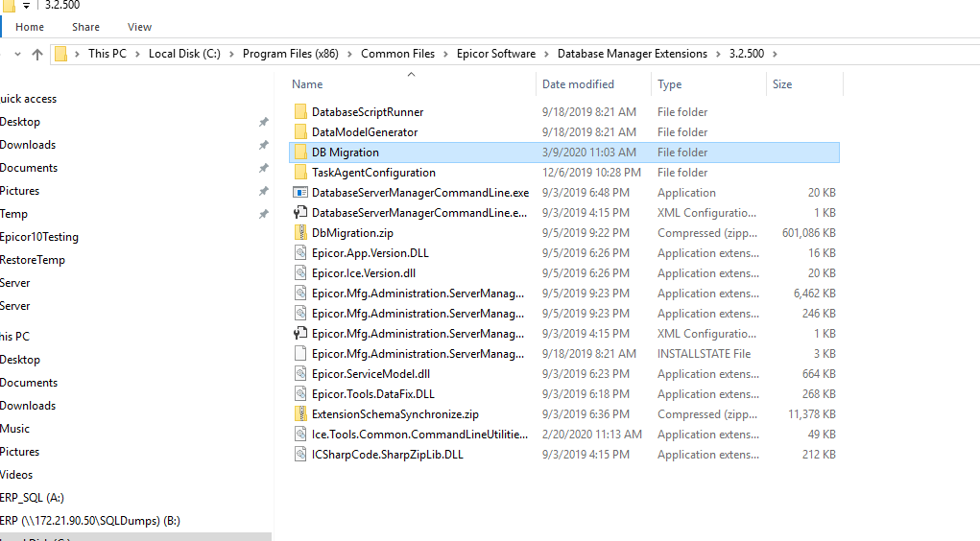This screenshot has height=541, width=980.
Task: Select the Temp folder in Quick access
Action: 13,214
